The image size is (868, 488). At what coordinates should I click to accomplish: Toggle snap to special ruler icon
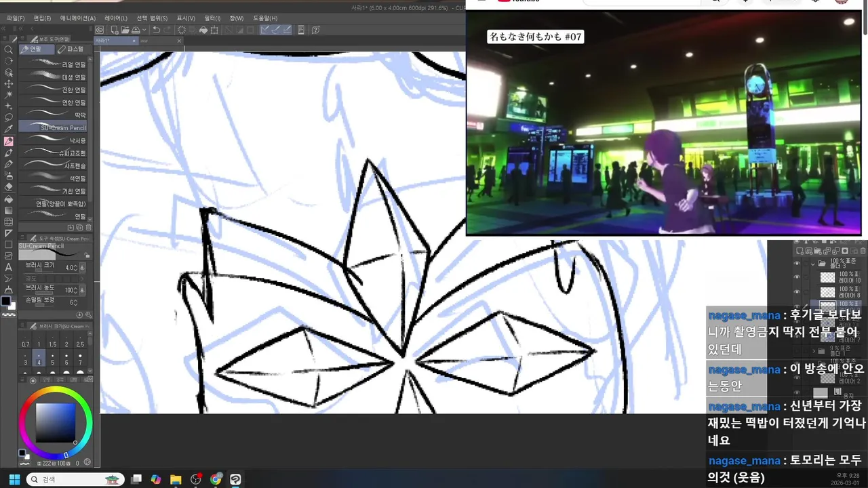click(276, 30)
